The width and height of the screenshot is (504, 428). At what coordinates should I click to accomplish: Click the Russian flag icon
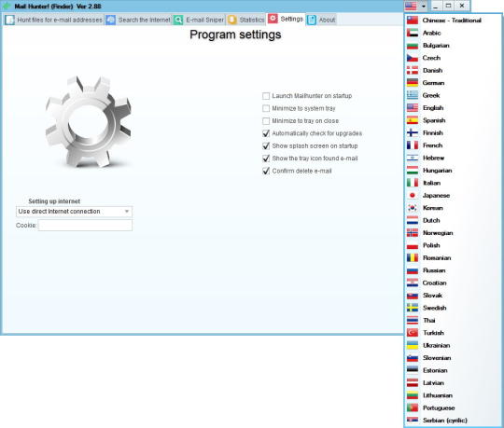(x=413, y=270)
